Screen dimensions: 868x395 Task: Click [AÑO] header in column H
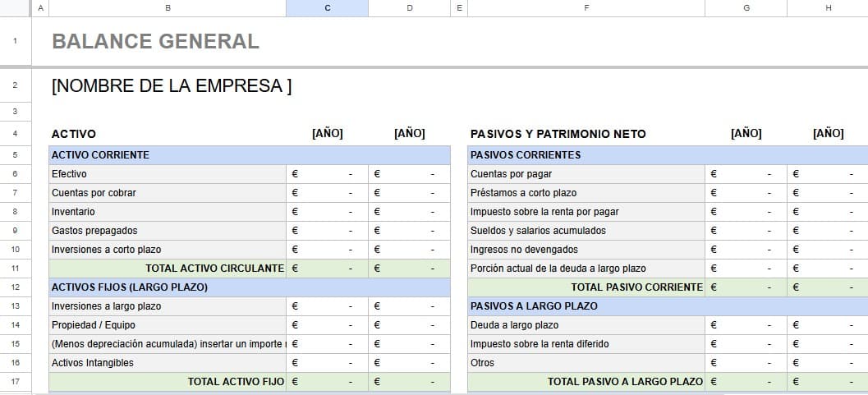828,133
